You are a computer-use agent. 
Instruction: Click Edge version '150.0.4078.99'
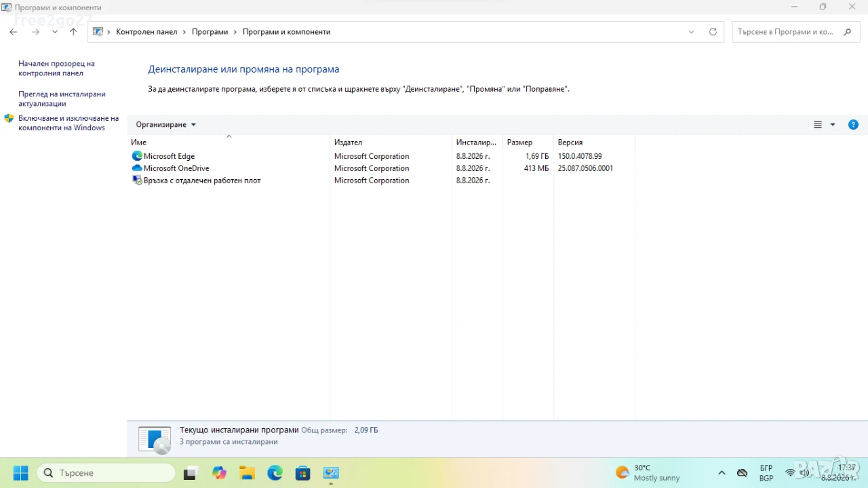pos(580,156)
